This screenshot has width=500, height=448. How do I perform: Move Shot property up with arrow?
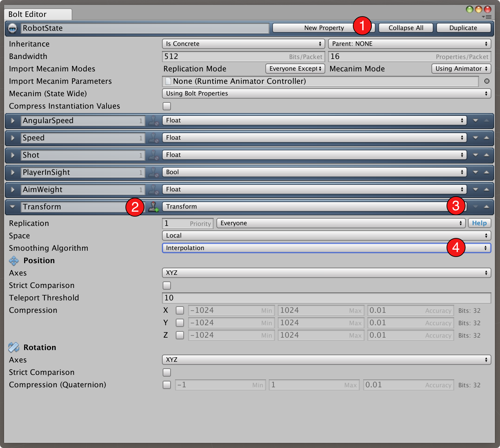click(x=487, y=155)
